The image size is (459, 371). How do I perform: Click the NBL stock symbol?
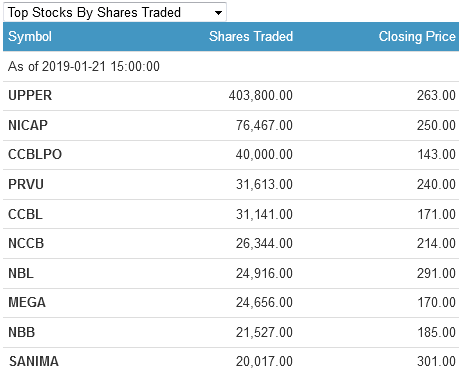pyautogui.click(x=21, y=273)
